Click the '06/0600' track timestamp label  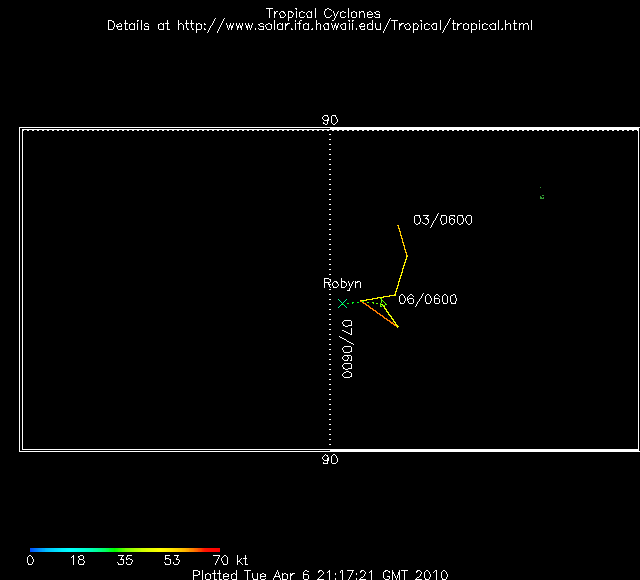pos(428,300)
